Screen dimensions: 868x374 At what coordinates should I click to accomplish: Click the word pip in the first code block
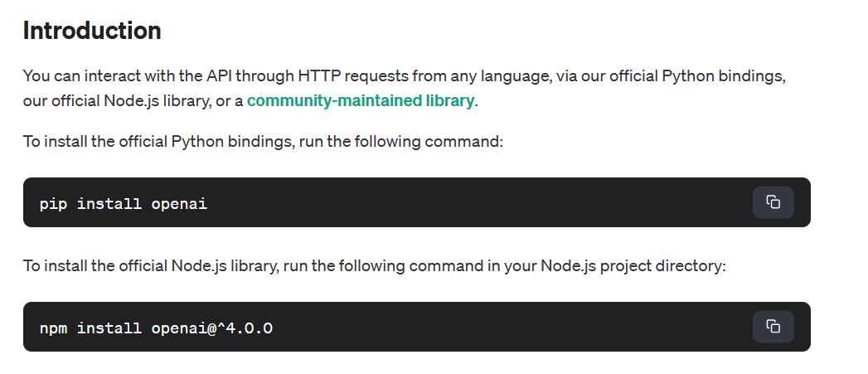point(54,203)
